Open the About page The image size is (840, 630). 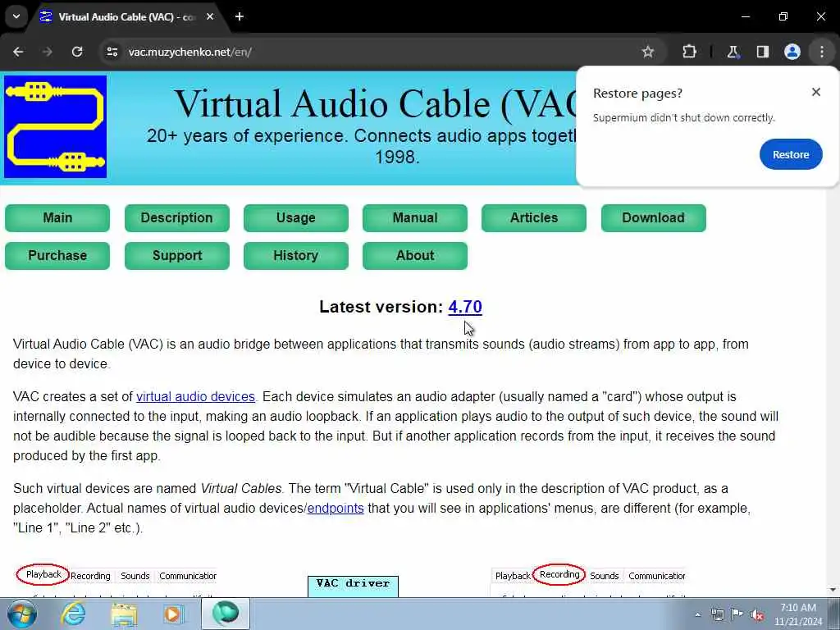pyautogui.click(x=414, y=256)
